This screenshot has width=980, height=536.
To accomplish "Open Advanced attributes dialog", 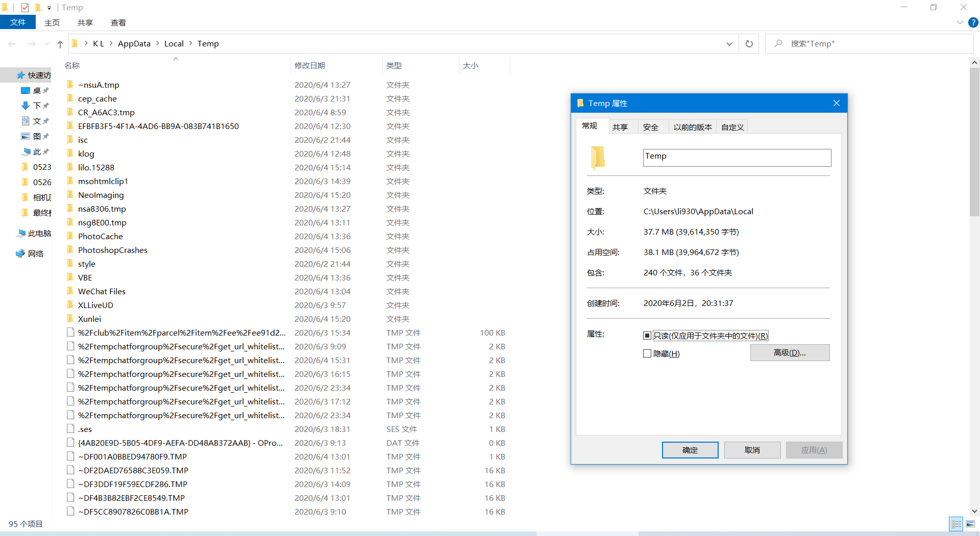I will (x=790, y=352).
